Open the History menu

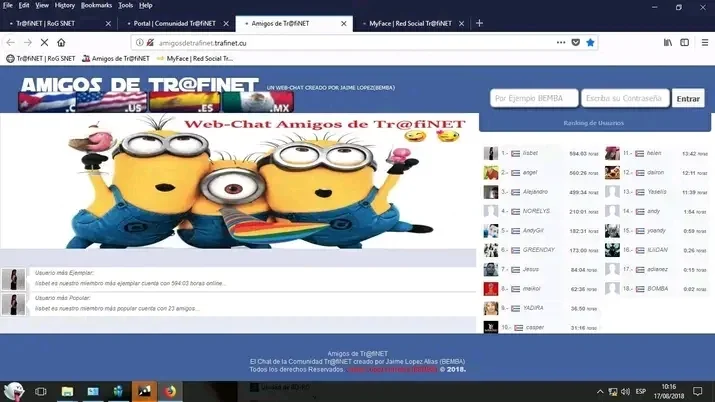click(65, 5)
